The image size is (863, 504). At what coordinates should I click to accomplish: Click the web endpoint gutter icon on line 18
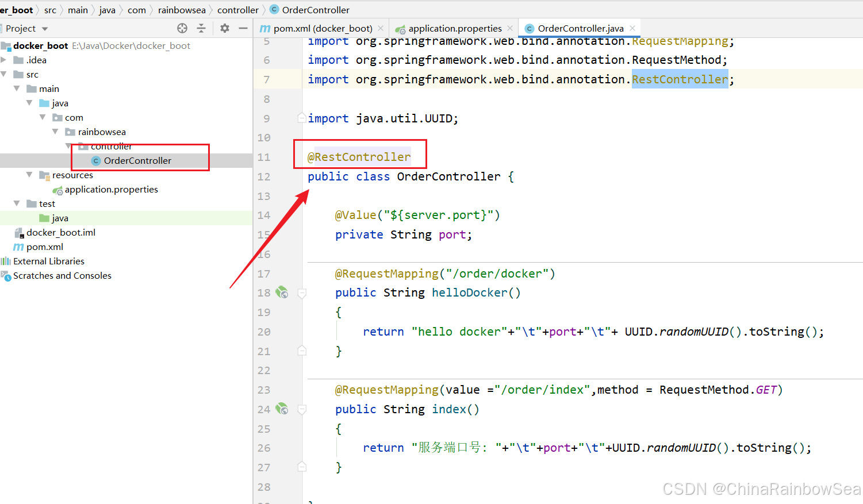282,293
